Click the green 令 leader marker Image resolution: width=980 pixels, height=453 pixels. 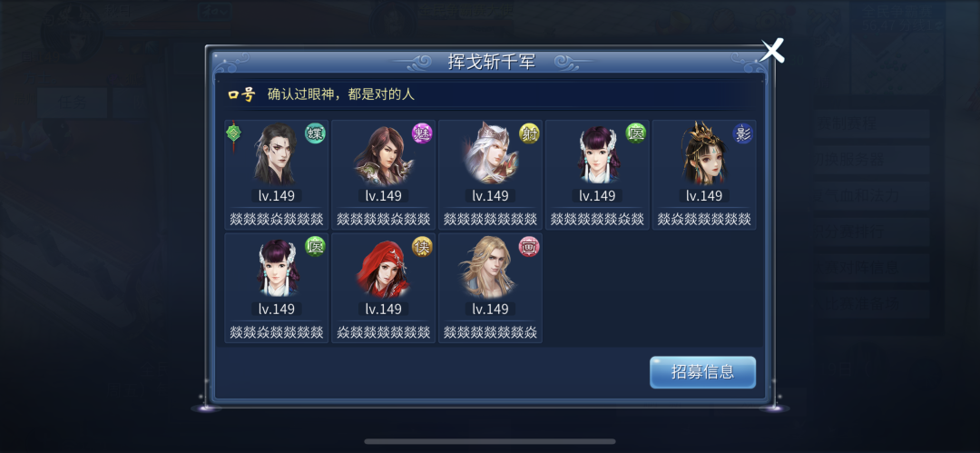233,133
